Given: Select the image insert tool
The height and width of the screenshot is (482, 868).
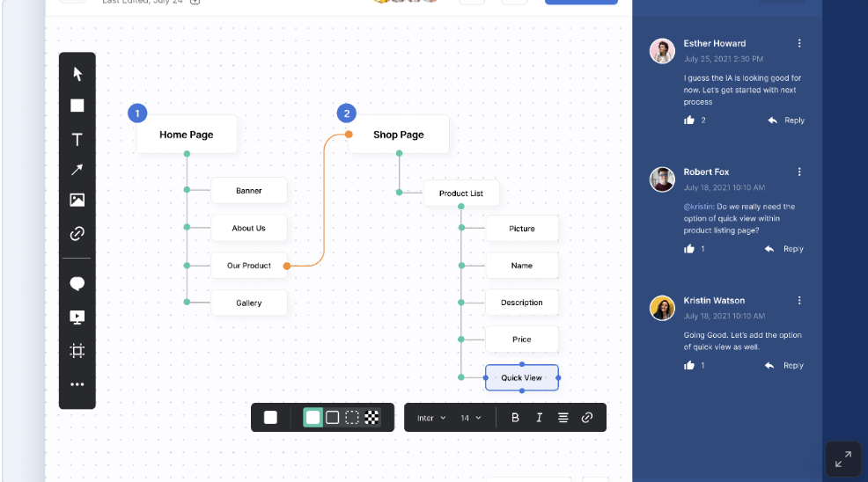Looking at the screenshot, I should click(x=77, y=200).
